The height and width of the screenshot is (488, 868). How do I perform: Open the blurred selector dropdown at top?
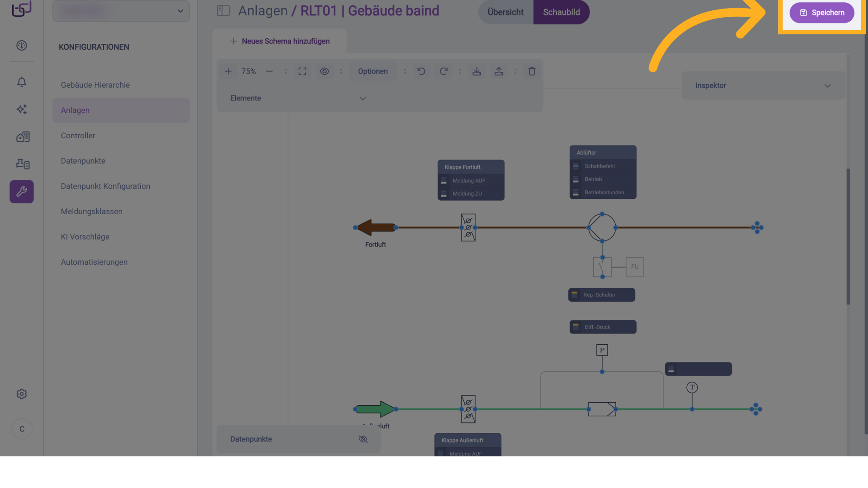[x=121, y=11]
